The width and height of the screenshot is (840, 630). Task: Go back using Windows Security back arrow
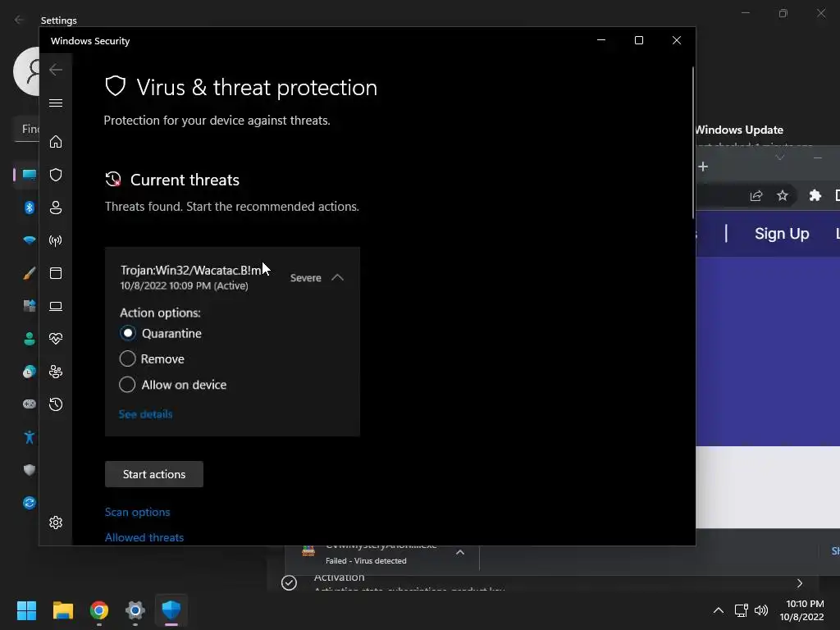[x=56, y=70]
